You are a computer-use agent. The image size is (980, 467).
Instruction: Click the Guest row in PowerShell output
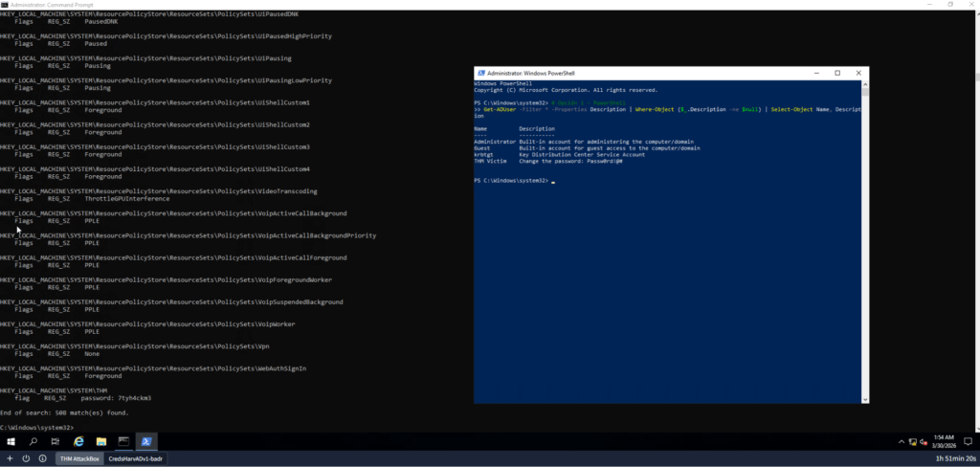tap(587, 148)
